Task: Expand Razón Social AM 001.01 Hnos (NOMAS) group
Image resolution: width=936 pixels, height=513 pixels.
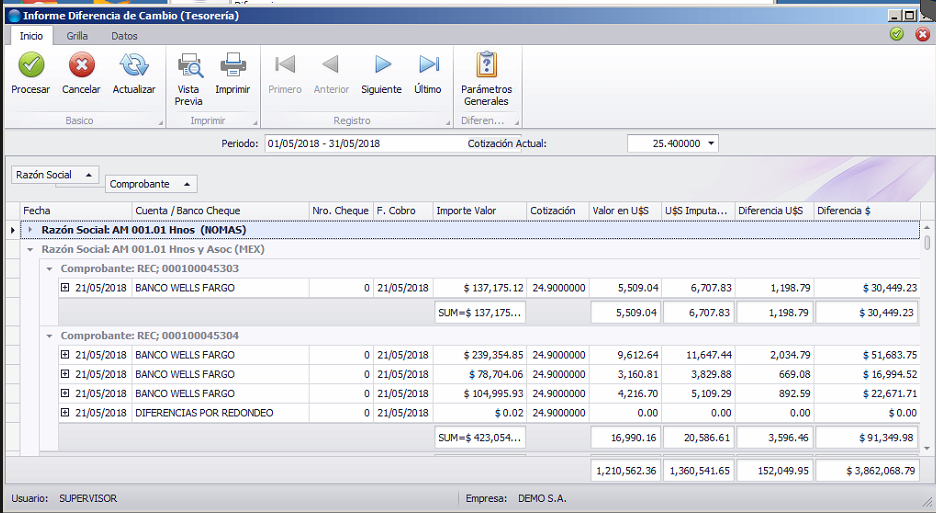Action: (x=30, y=229)
